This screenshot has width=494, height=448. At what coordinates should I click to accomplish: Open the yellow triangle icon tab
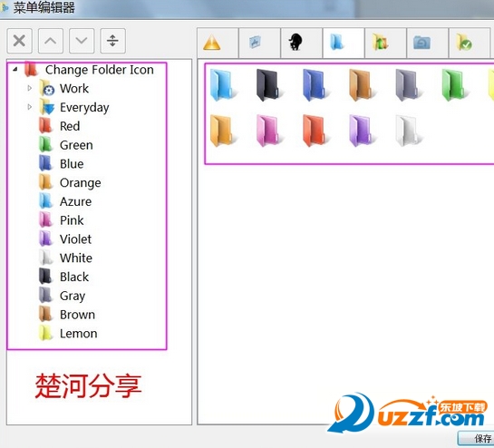(x=218, y=43)
